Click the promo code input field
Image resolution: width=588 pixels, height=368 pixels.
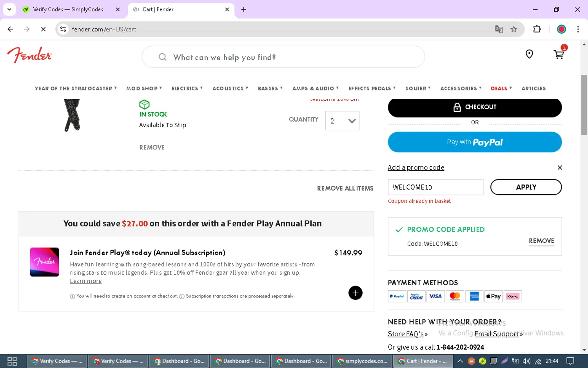coord(436,187)
